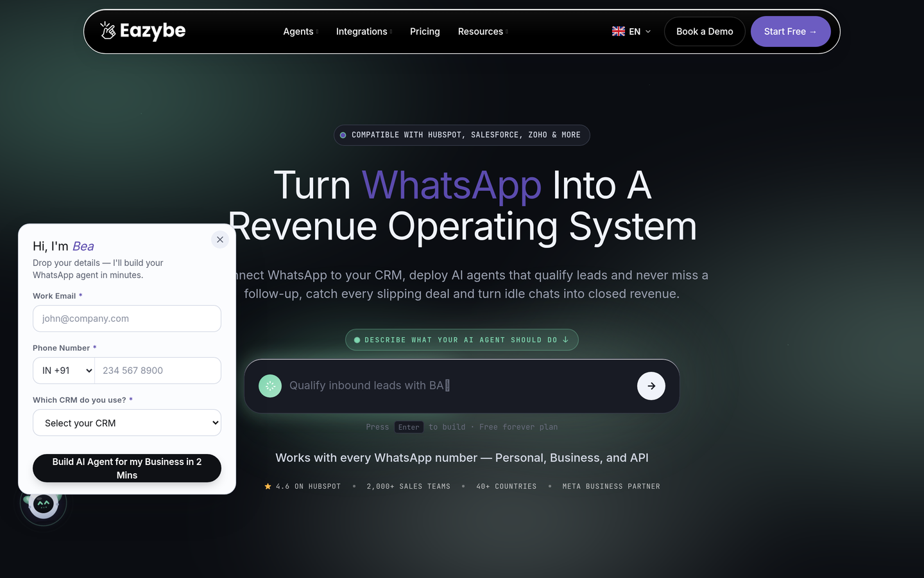This screenshot has height=578, width=924.
Task: Click the Book a Demo button
Action: coord(705,31)
